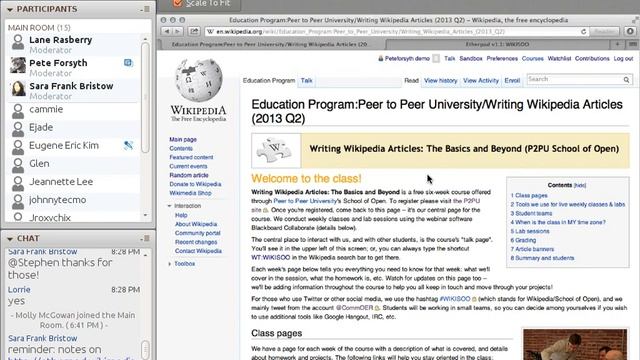Open the WT:WIKISOO shortcut link
Image resolution: width=640 pixels, height=360 pixels.
[x=271, y=258]
